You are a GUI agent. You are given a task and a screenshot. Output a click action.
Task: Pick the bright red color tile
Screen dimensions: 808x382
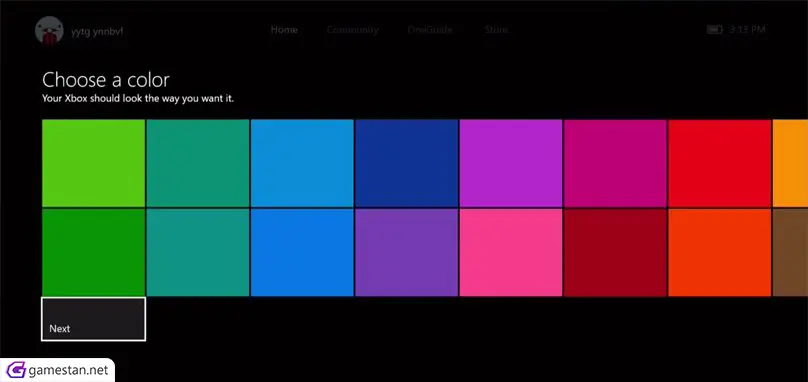[x=720, y=163]
